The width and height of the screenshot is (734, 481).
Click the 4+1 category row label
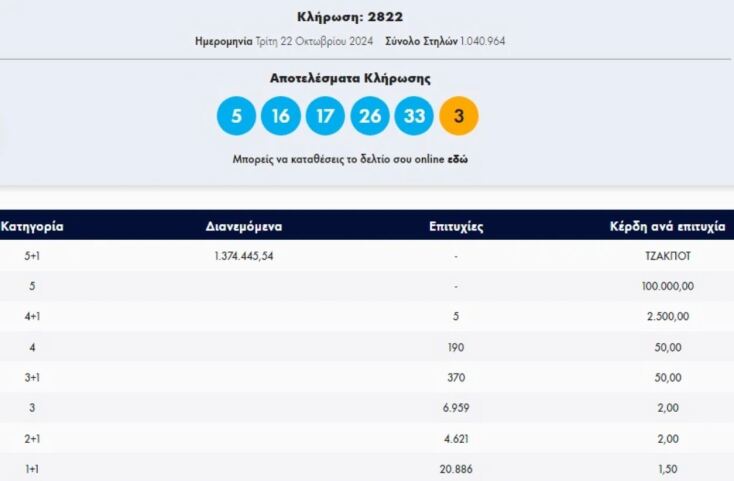tap(33, 316)
